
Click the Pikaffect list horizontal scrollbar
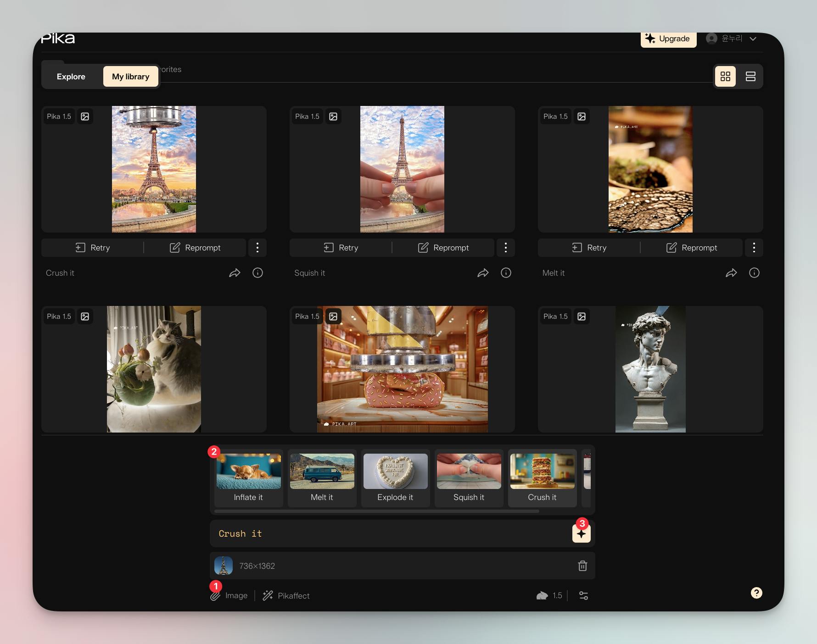(377, 511)
